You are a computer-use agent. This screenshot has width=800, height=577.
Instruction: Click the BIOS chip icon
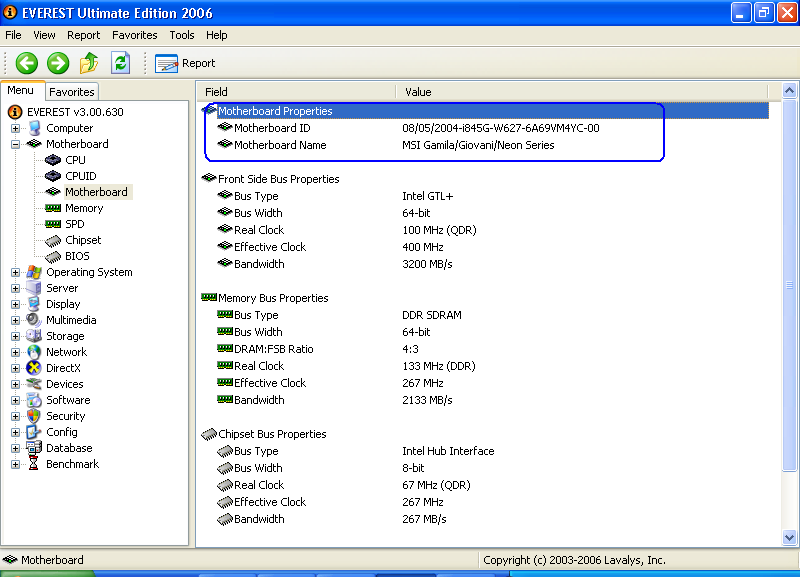point(53,257)
